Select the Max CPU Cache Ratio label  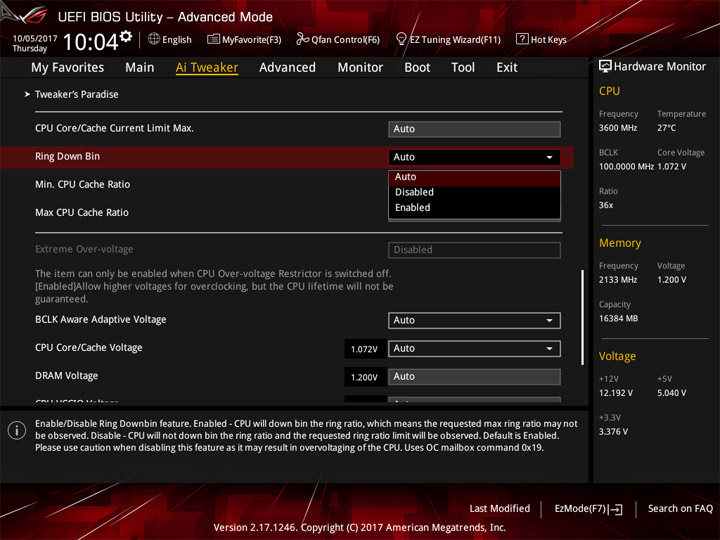click(x=82, y=213)
